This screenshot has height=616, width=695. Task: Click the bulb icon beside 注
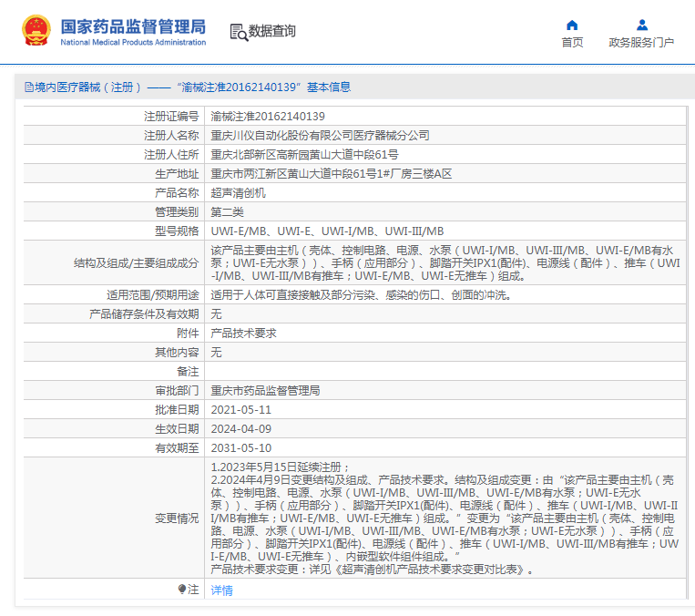(181, 590)
